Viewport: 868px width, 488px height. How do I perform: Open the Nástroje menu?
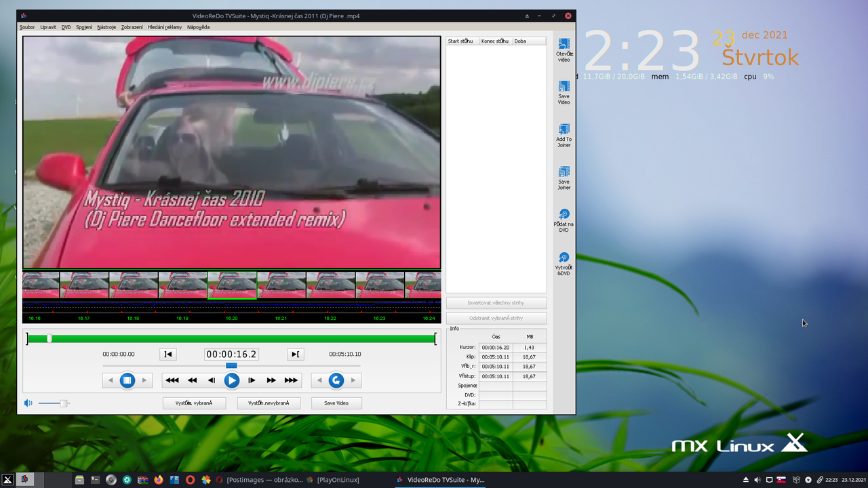click(106, 27)
